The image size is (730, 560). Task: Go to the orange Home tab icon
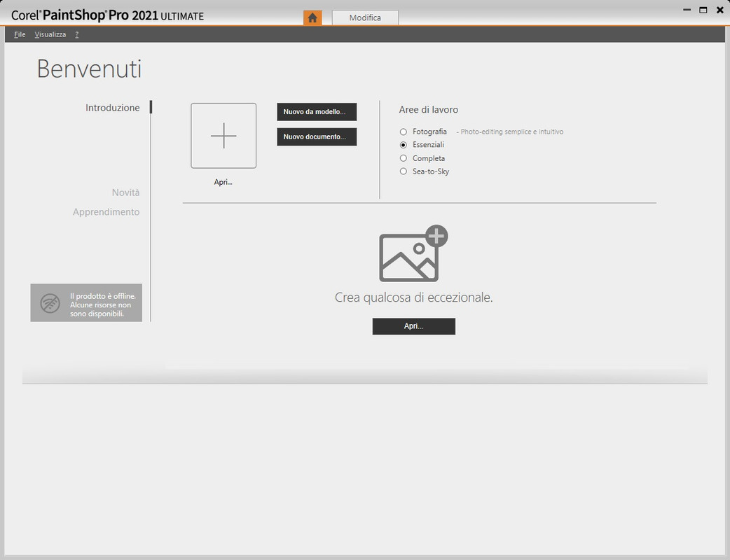click(x=312, y=17)
